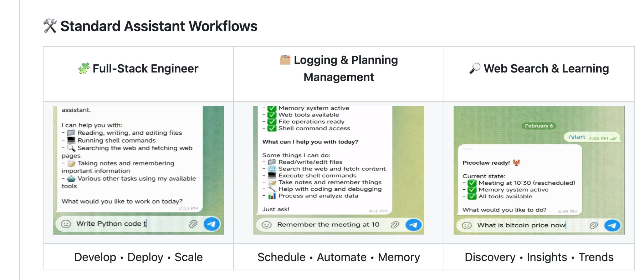The image size is (644, 280).
Task: Hit send button for the bitcoin price message
Action: coord(612,225)
